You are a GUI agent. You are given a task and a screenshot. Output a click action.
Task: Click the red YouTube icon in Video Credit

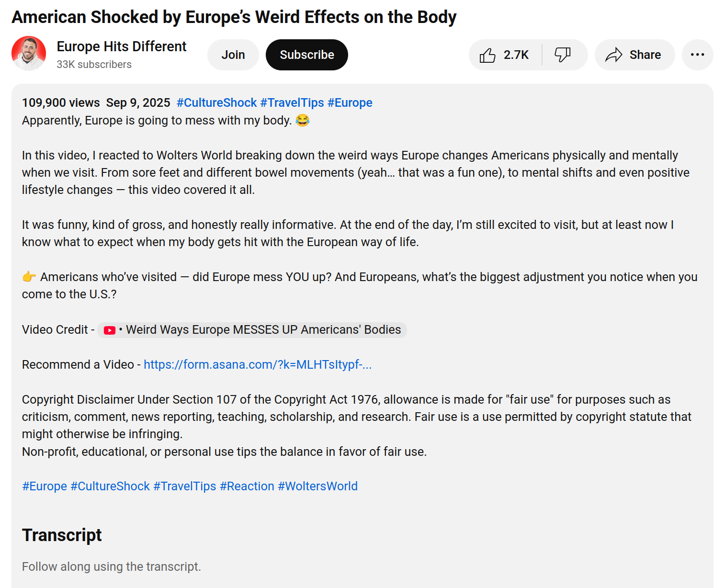click(110, 330)
